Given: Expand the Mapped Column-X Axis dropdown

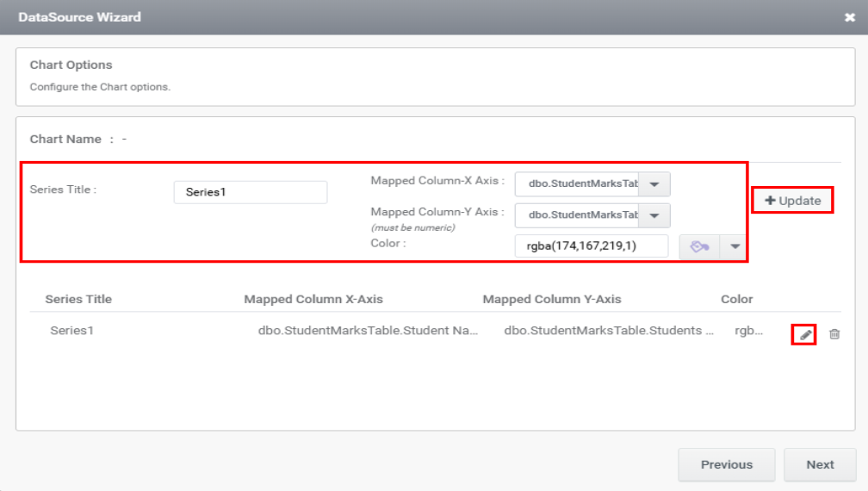Looking at the screenshot, I should click(654, 184).
